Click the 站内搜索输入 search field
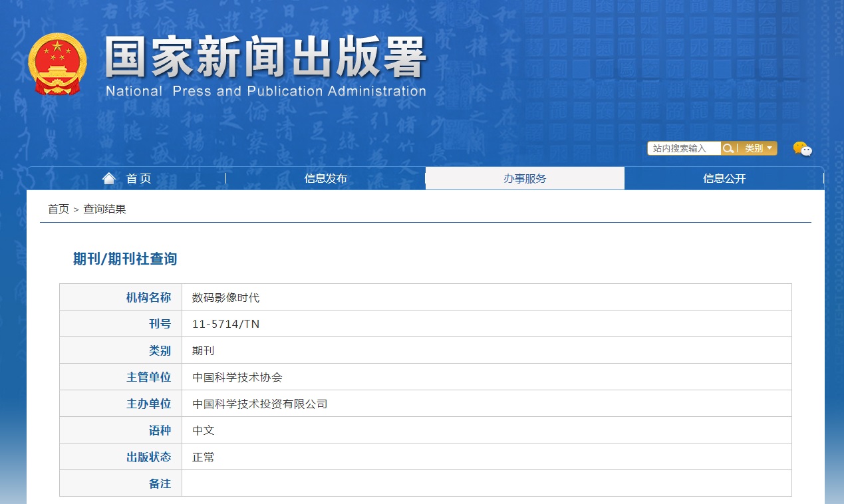This screenshot has width=844, height=504. tap(684, 148)
